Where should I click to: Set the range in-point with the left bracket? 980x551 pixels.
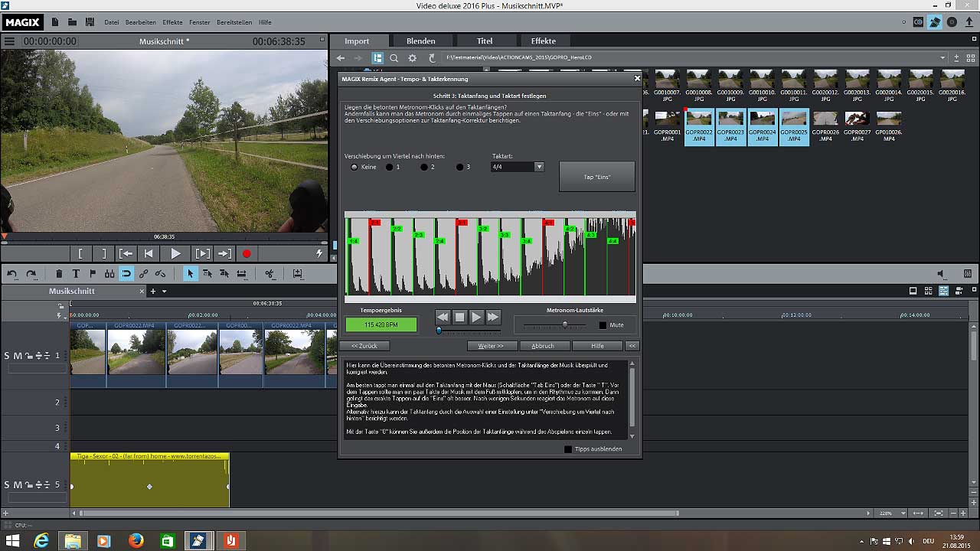80,254
